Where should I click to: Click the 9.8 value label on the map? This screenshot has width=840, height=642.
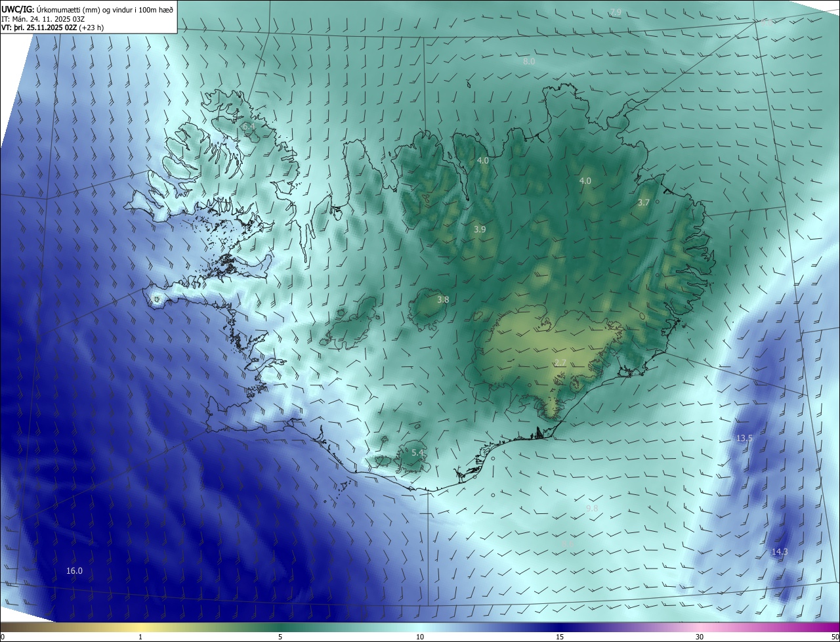592,509
